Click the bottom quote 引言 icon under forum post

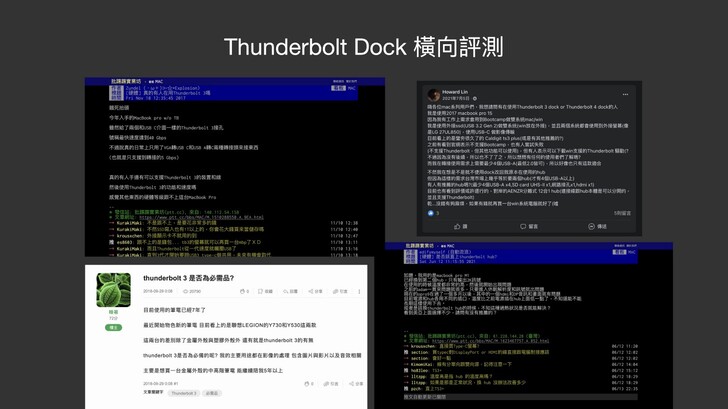[x=326, y=384]
